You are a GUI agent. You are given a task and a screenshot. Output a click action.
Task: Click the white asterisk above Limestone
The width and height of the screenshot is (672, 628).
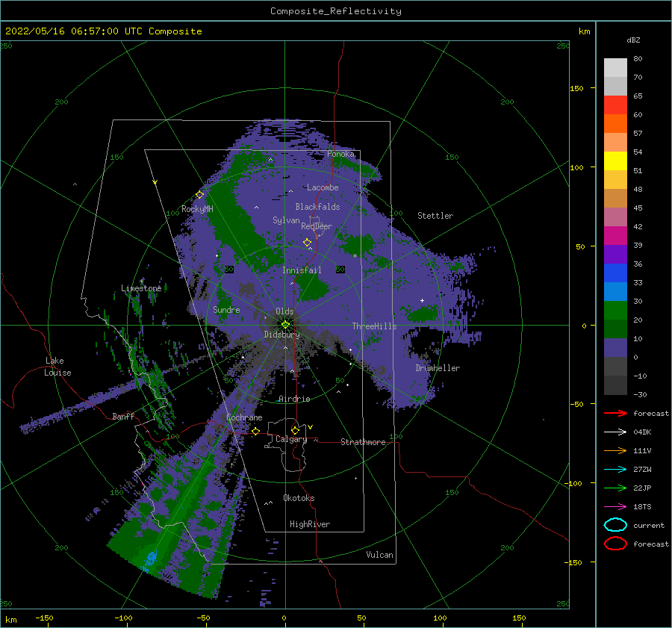pyautogui.click(x=142, y=282)
